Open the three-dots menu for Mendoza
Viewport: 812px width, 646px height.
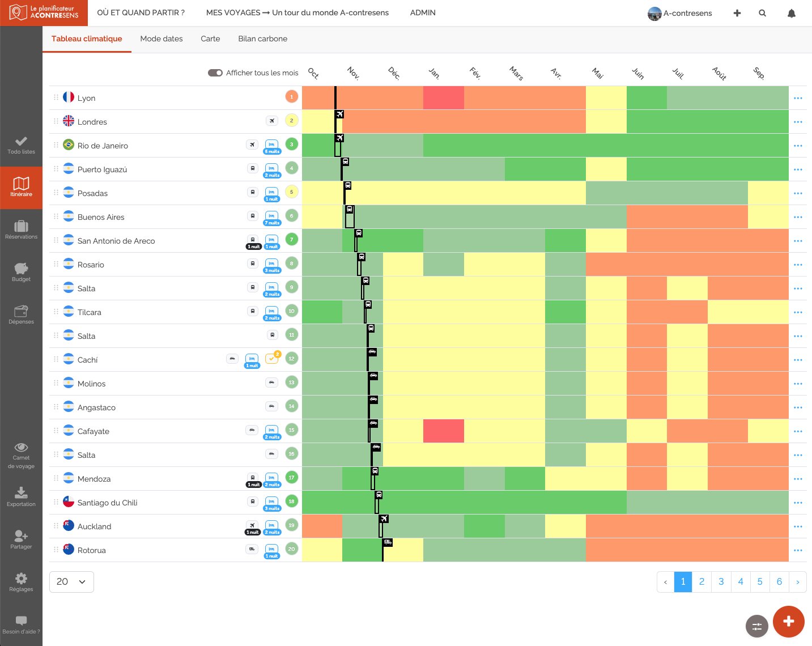tap(798, 479)
